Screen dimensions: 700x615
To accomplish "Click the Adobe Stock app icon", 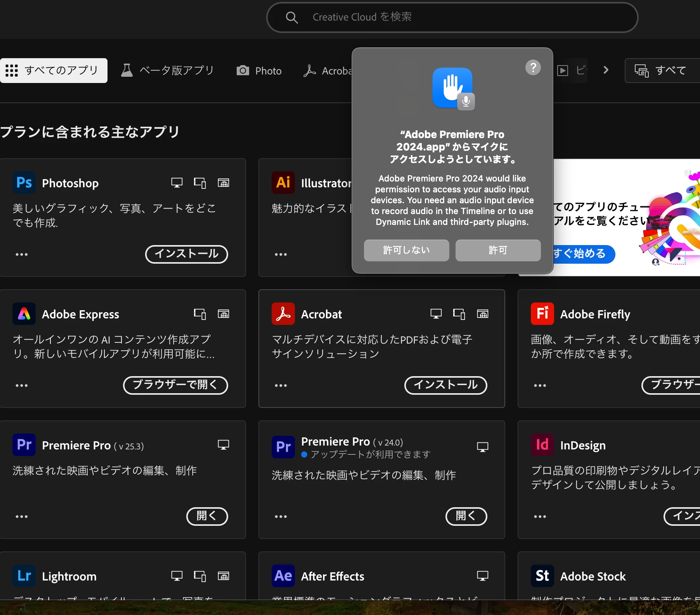I will [542, 576].
